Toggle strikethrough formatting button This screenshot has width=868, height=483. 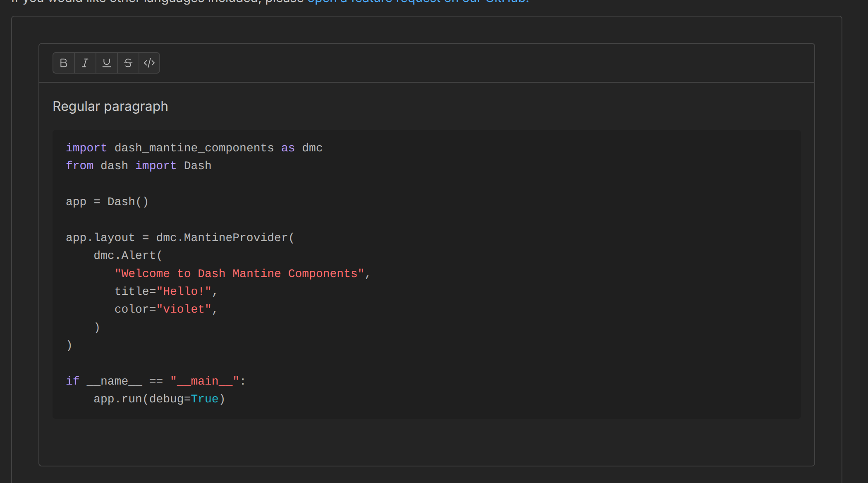click(128, 63)
